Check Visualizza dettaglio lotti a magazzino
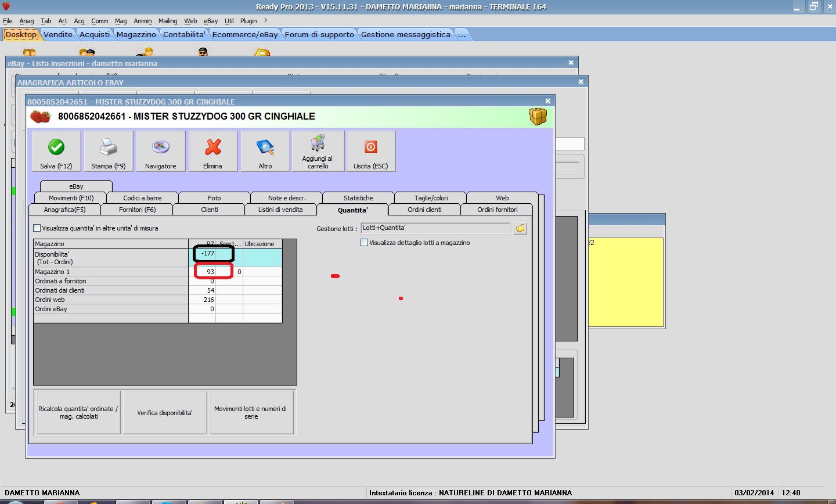This screenshot has width=836, height=504. click(x=365, y=243)
